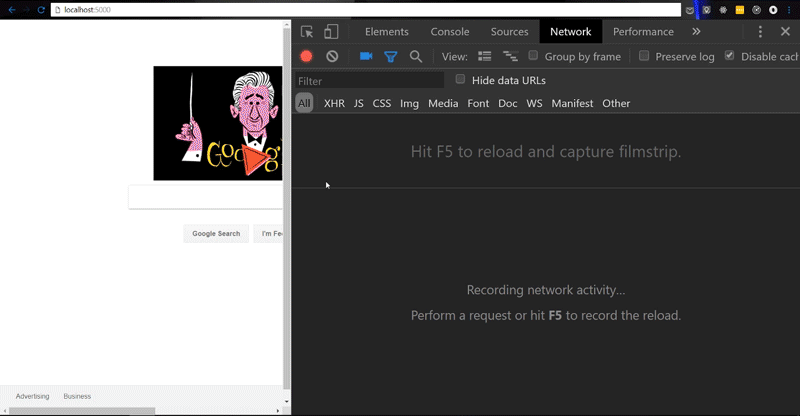The image size is (800, 416).
Task: Filter requests by Other
Action: point(616,103)
